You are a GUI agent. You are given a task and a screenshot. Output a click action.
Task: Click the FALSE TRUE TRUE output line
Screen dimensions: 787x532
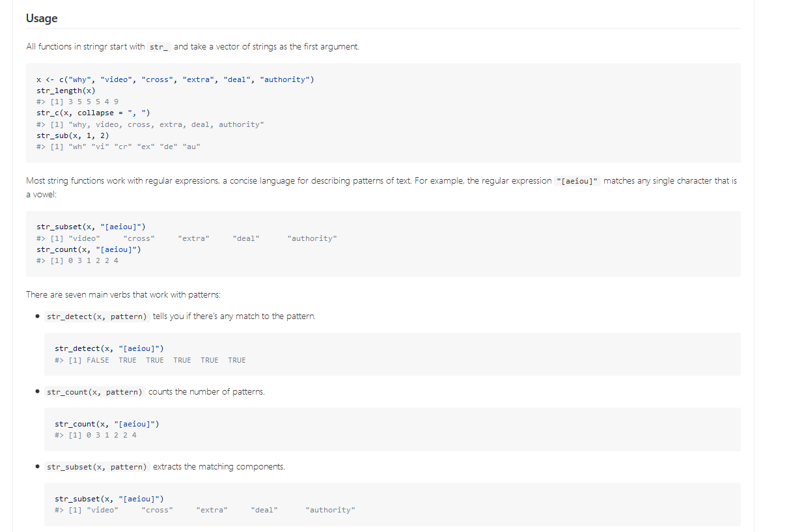click(150, 360)
